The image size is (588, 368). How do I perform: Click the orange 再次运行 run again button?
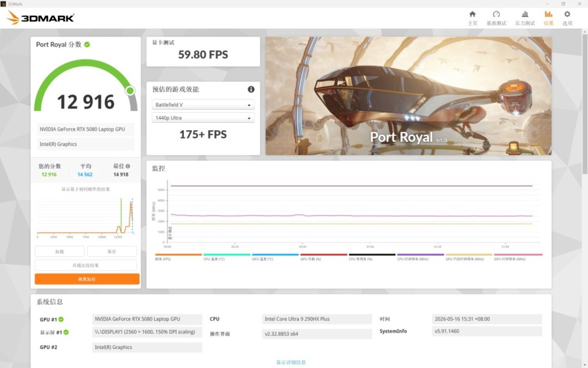pyautogui.click(x=87, y=279)
